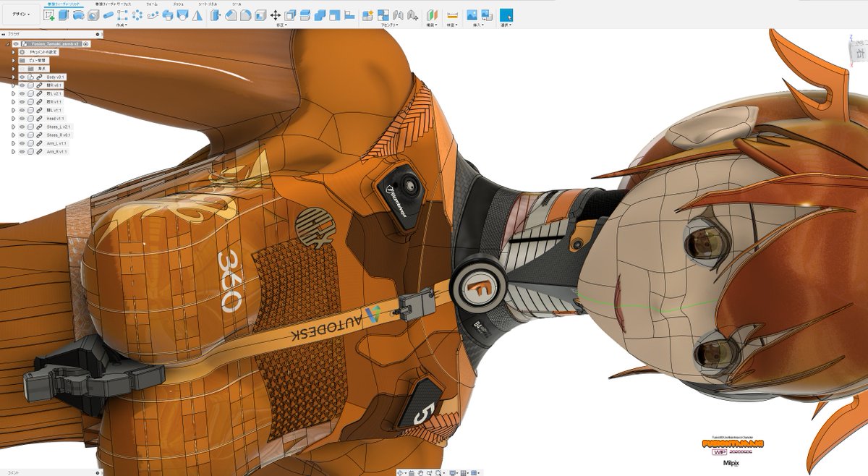The height and width of the screenshot is (476, 868).
Task: Click the Zoom magnifier icon
Action: click(430, 472)
